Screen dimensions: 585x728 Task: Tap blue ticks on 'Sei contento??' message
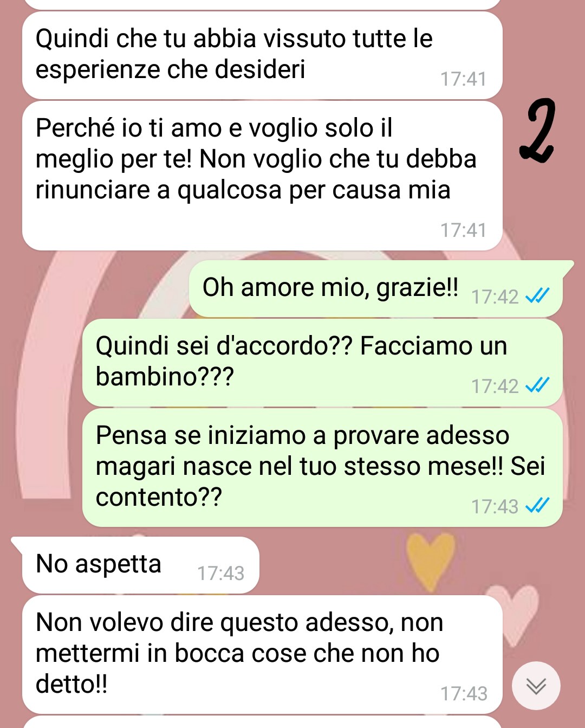[x=538, y=505]
